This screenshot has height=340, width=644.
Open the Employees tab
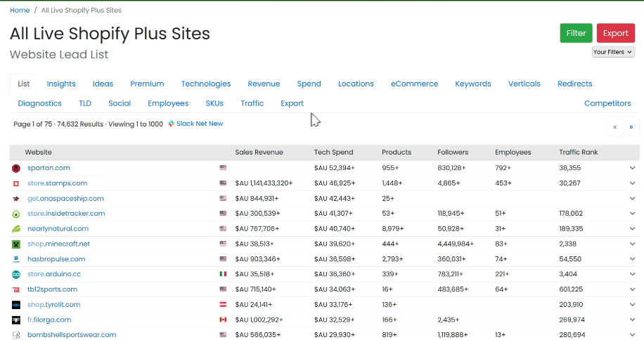pos(168,103)
